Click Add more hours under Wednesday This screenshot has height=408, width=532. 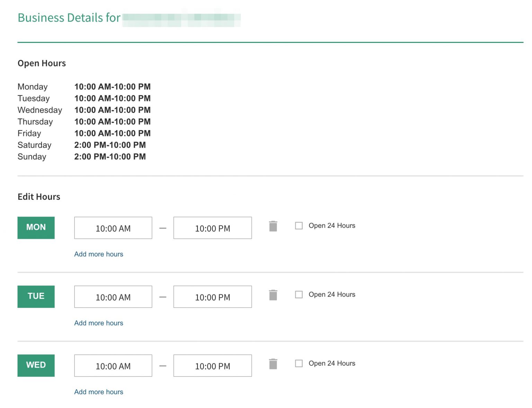pyautogui.click(x=99, y=392)
